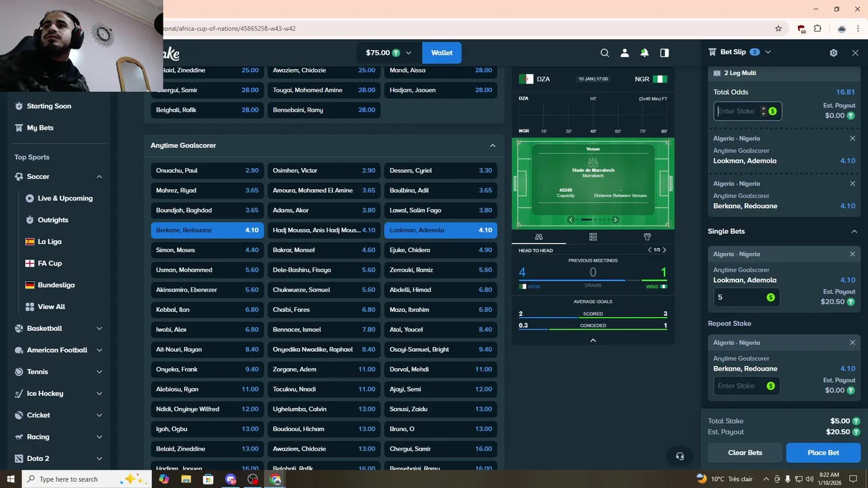Open the user profile icon
The image size is (868, 488).
(625, 53)
